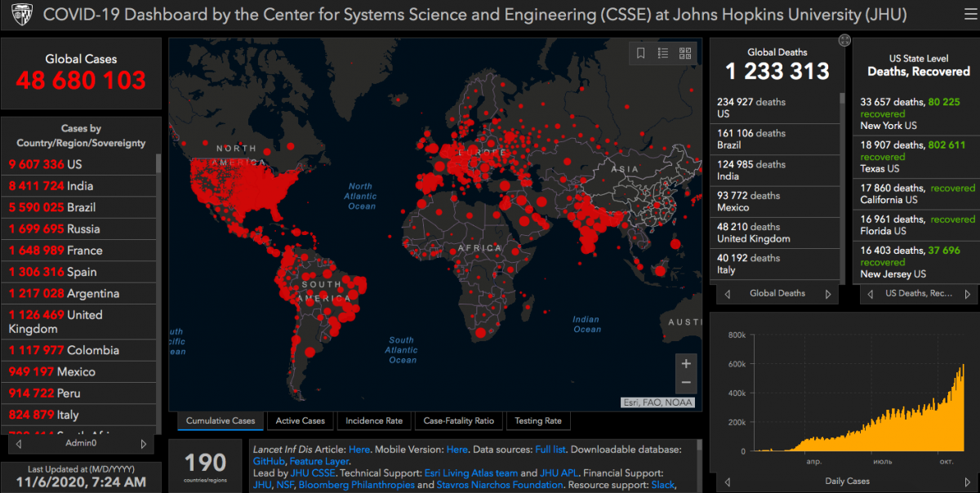980x493 pixels.
Task: Select '1 126 469 United Kingdom' in cases list
Action: (x=80, y=322)
